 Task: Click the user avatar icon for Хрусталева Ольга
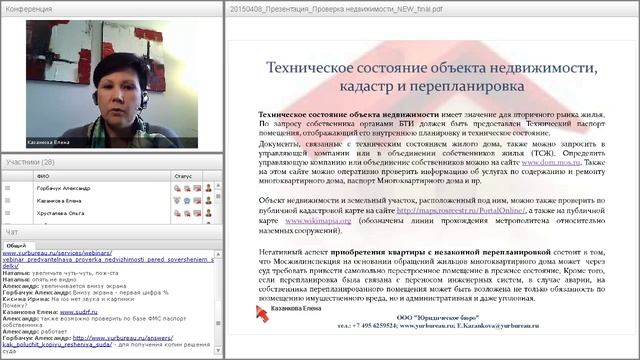pyautogui.click(x=209, y=213)
